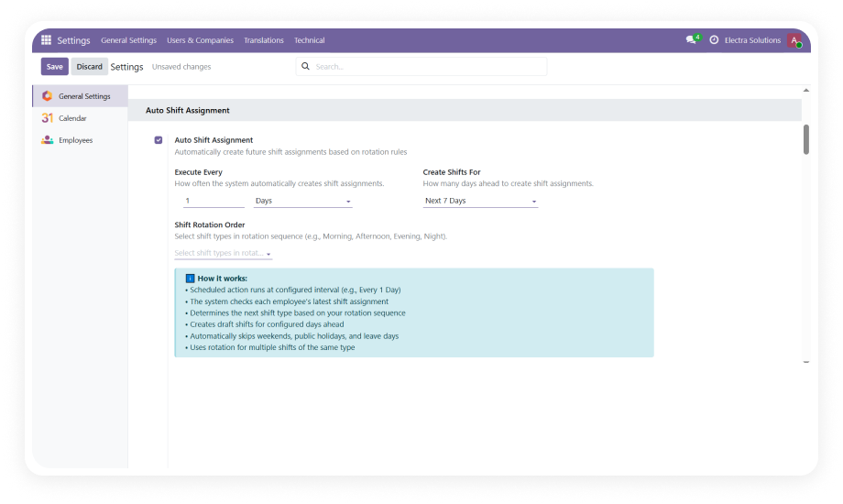Open the user avatar menu
This screenshot has height=504, width=843.
point(794,40)
